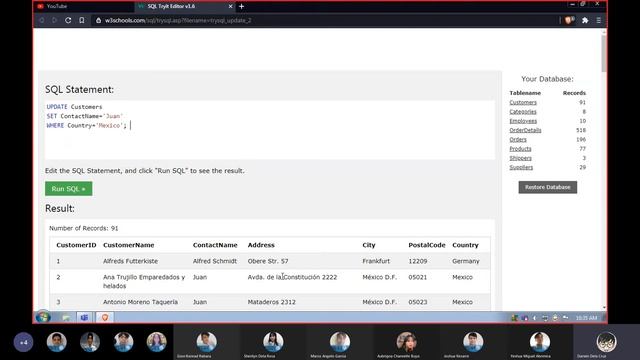Click the 'Alfreds Futterkiste' cell
This screenshot has width=640, height=360.
click(x=130, y=261)
